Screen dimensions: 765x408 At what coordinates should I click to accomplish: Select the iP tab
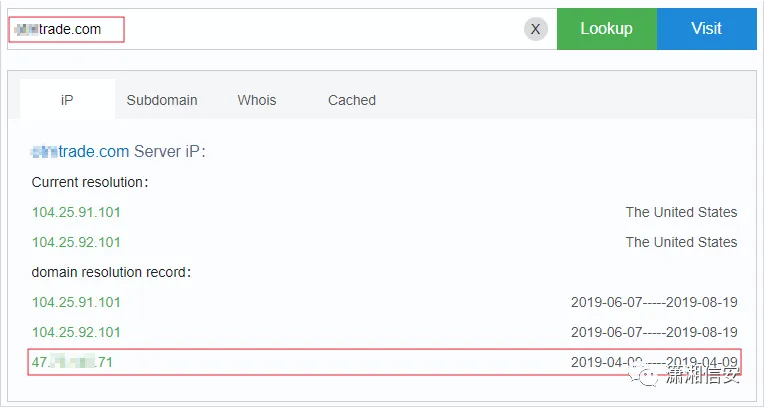[67, 100]
